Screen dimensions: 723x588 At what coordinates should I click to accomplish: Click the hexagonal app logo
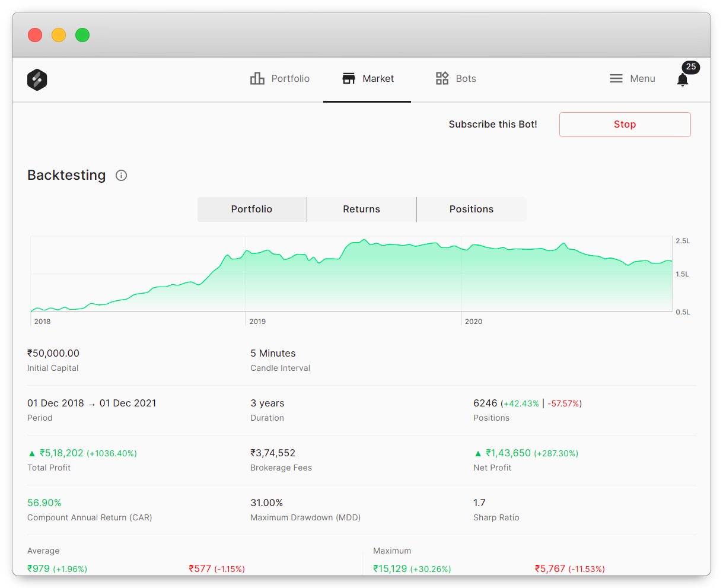37,79
